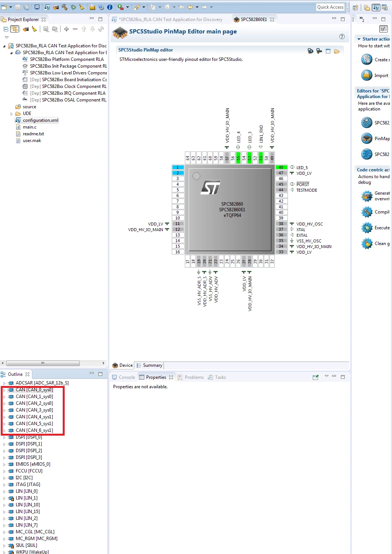Select the C/C++ perspective icon
Viewport: 392px width, 554px height.
click(x=384, y=8)
